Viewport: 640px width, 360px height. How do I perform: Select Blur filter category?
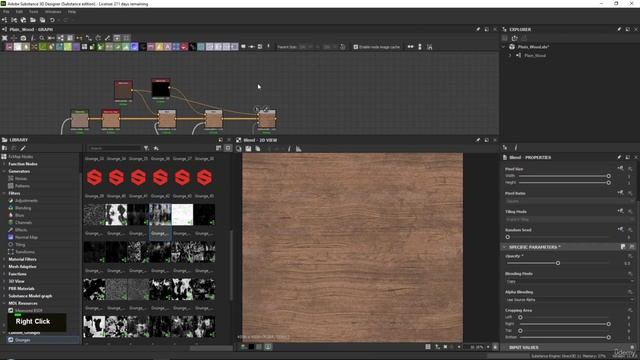[x=20, y=216]
